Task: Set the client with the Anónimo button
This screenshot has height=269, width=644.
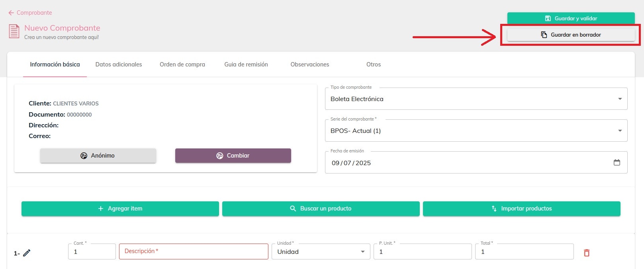Action: 98,156
